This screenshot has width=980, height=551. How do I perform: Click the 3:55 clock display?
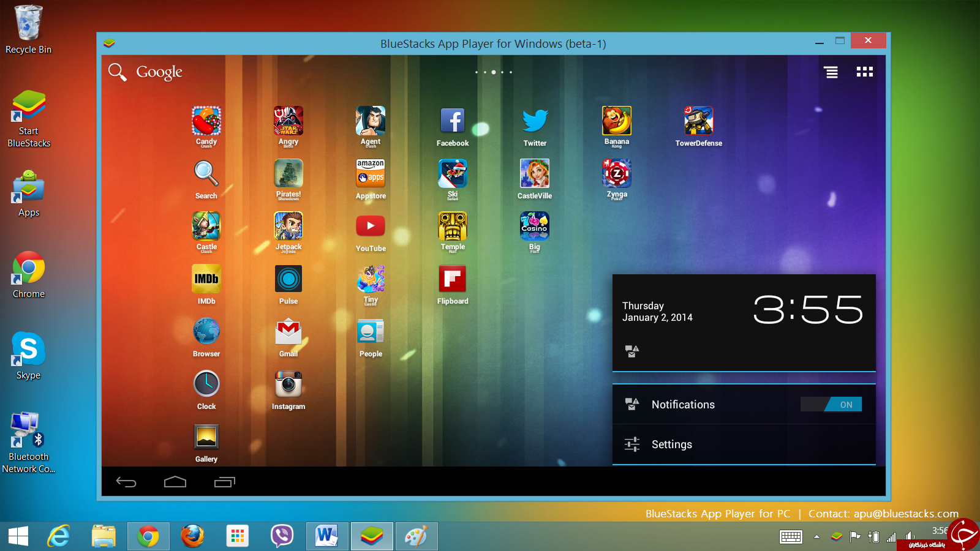tap(809, 309)
